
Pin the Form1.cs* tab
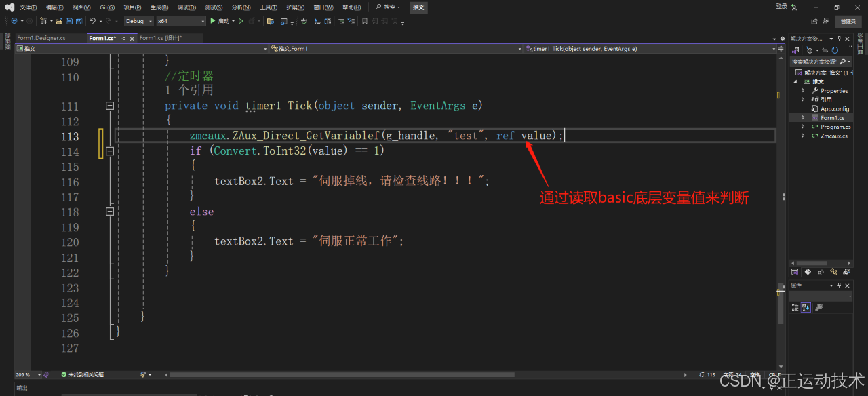[123, 39]
